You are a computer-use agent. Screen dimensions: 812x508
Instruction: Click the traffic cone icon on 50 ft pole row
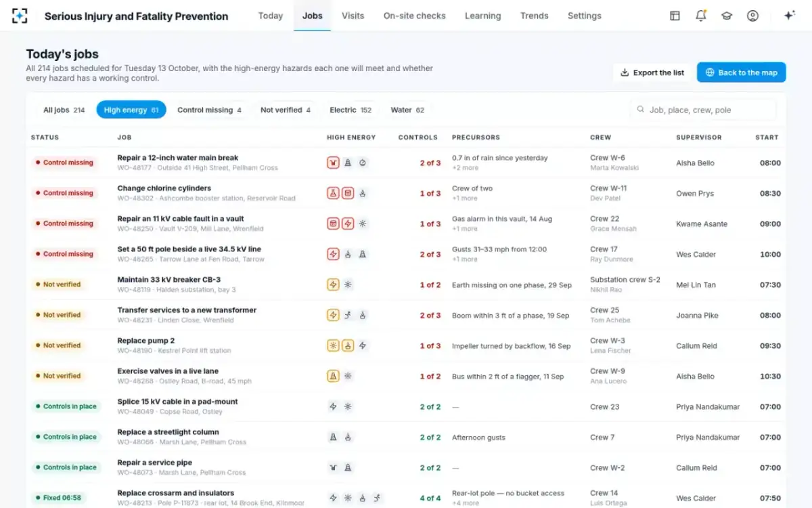pyautogui.click(x=363, y=254)
